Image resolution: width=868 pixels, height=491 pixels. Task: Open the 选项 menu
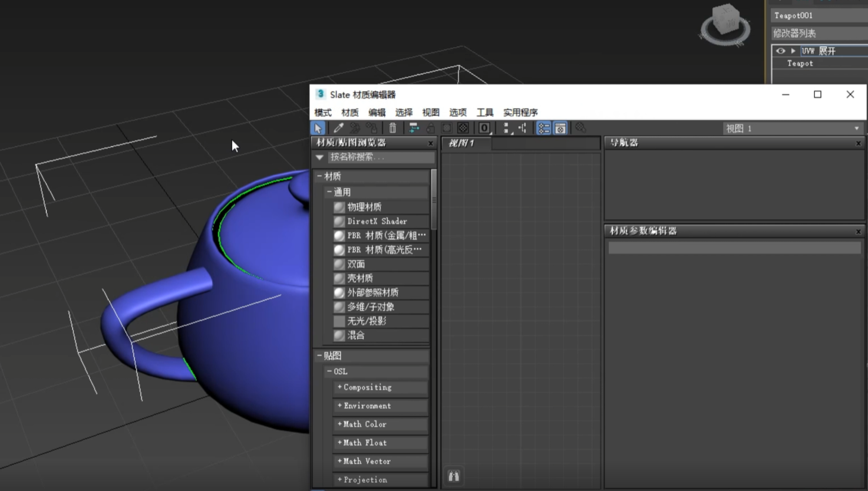click(x=458, y=113)
